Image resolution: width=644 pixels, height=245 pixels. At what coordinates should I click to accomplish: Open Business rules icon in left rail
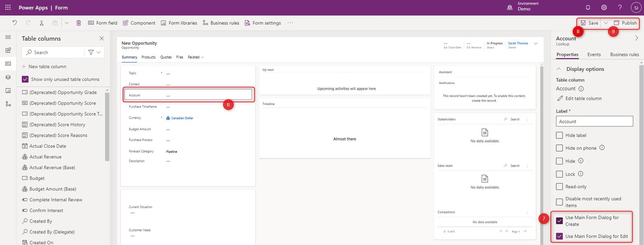click(x=8, y=104)
